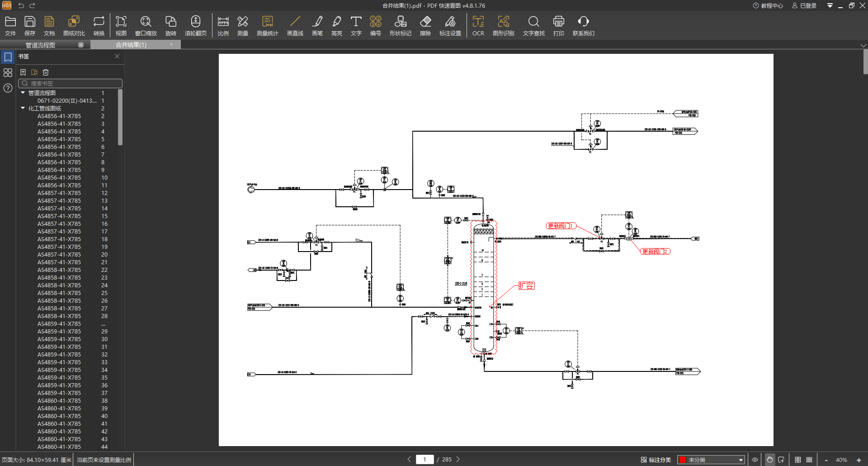Toggle the bookmark sidebar panel button
Viewport: 868px width, 466px height.
coord(8,57)
